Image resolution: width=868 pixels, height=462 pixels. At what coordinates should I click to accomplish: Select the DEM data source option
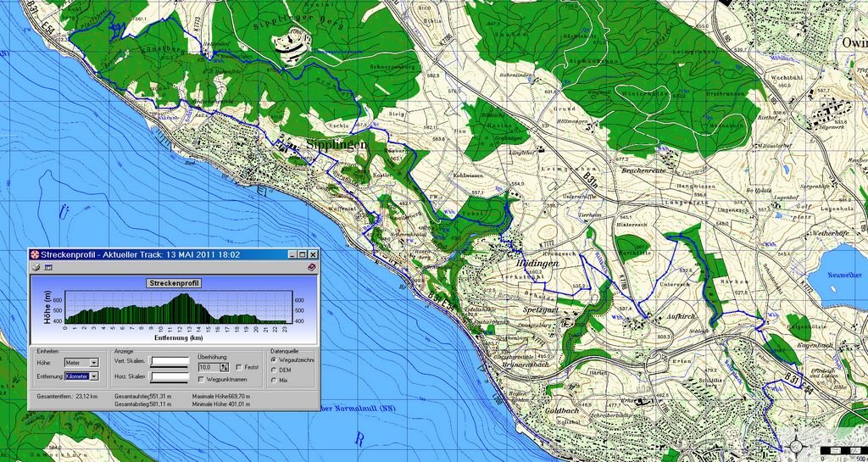pos(274,370)
